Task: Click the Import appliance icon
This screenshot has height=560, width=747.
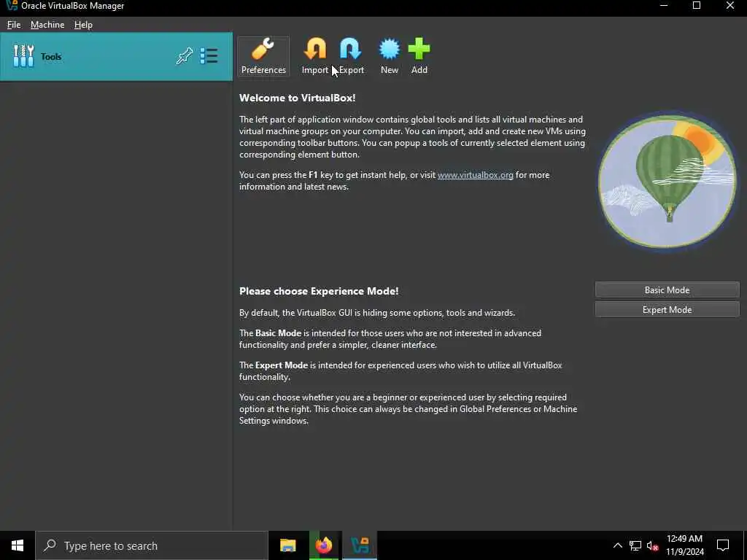Action: [315, 56]
